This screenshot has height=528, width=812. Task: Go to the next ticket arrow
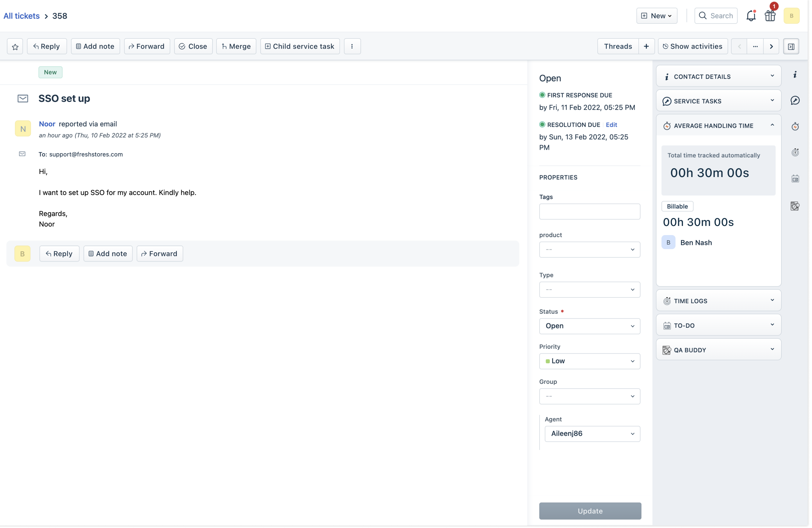tap(771, 46)
